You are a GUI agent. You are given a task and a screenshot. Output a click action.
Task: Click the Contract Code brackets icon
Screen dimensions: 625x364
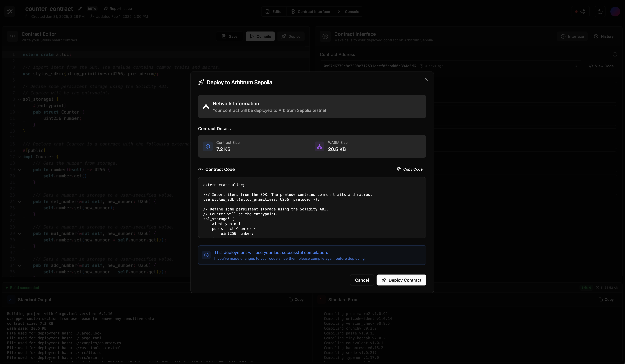point(201,169)
